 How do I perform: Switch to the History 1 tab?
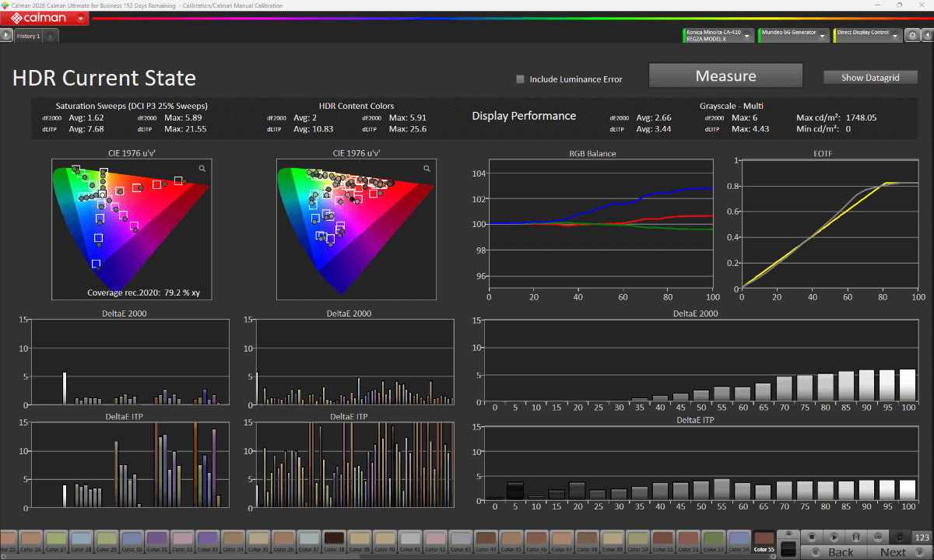[29, 36]
